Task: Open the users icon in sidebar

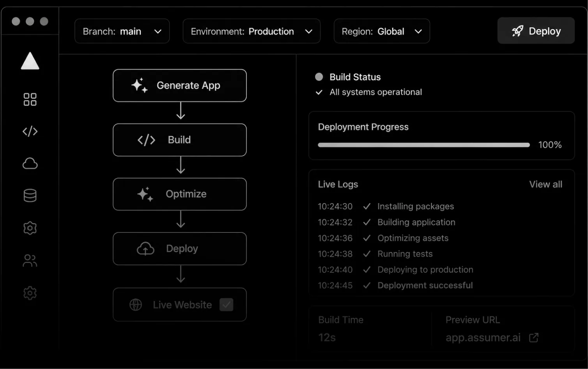Action: (x=30, y=261)
